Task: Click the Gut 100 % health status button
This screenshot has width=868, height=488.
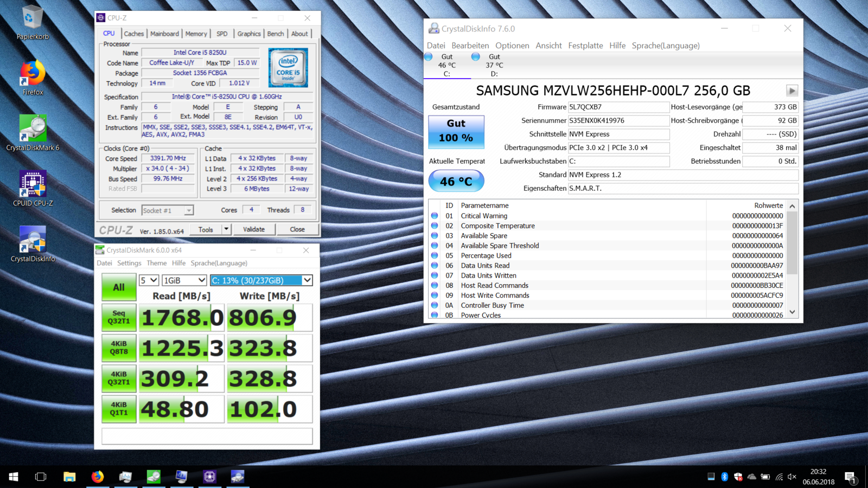Action: (x=456, y=131)
